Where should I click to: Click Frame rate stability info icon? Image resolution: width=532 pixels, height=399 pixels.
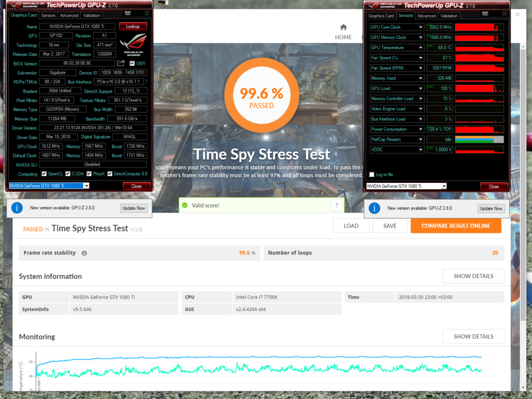click(84, 253)
